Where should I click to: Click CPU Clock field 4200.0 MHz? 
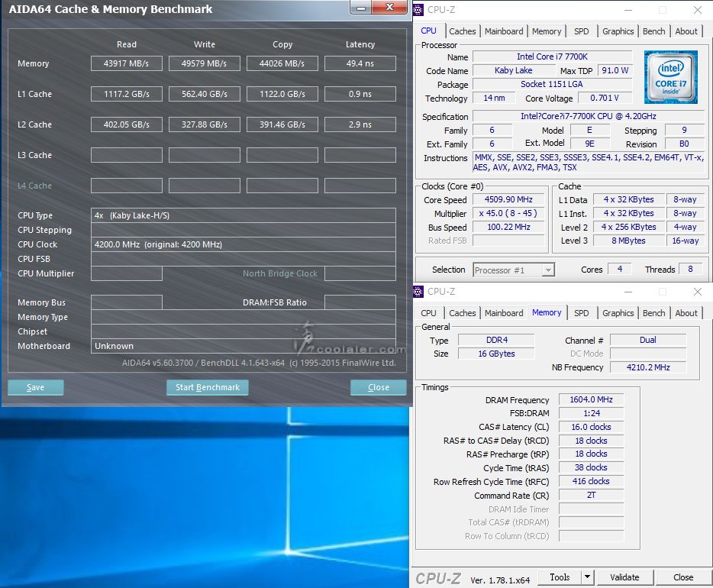click(x=244, y=244)
